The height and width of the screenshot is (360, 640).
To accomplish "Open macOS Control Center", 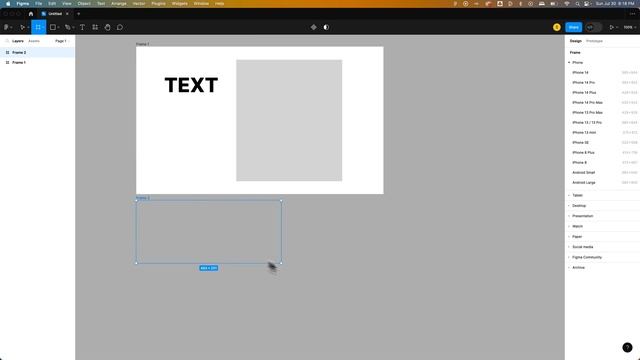I will click(587, 3).
